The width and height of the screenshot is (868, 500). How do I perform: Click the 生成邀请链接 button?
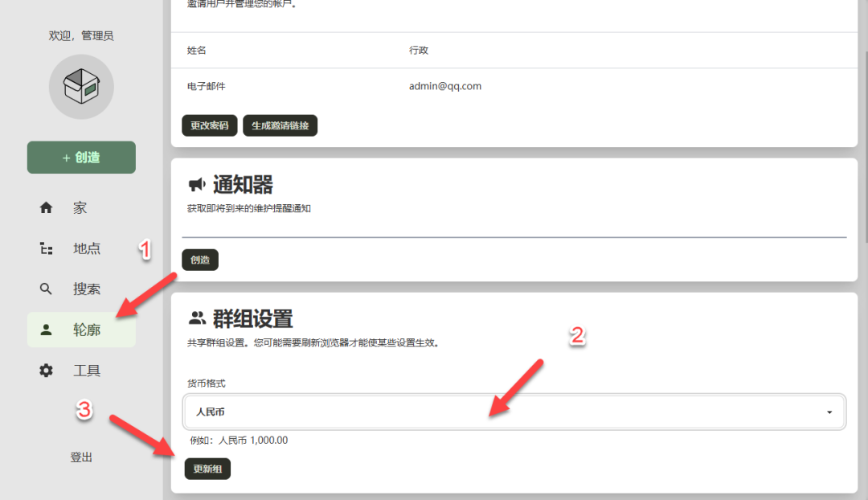280,125
